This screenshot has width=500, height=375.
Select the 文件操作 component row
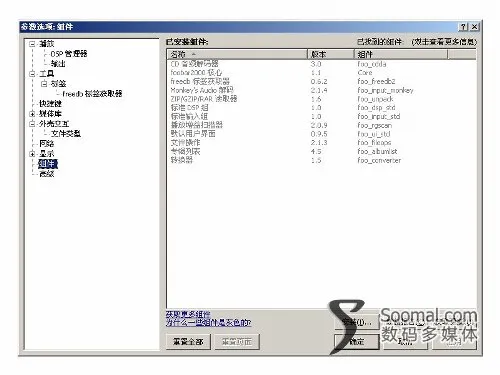[x=321, y=142]
